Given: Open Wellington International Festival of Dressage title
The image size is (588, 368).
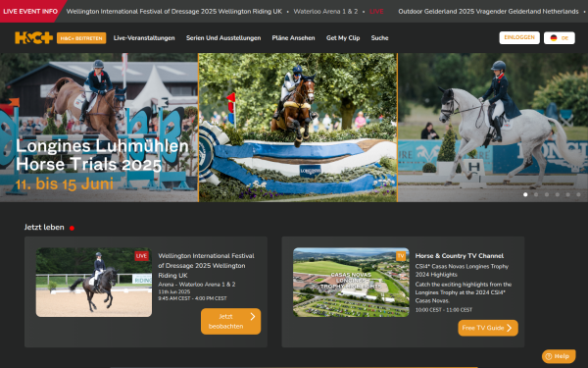Looking at the screenshot, I should pyautogui.click(x=206, y=266).
